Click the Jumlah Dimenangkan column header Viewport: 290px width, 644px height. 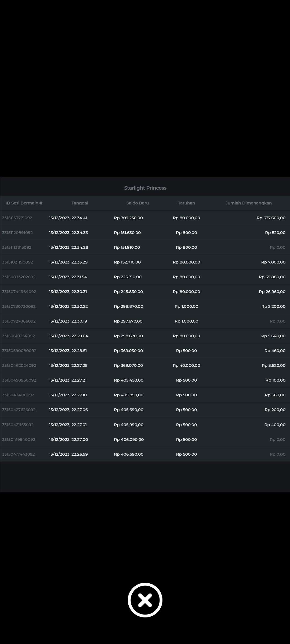tap(248, 203)
